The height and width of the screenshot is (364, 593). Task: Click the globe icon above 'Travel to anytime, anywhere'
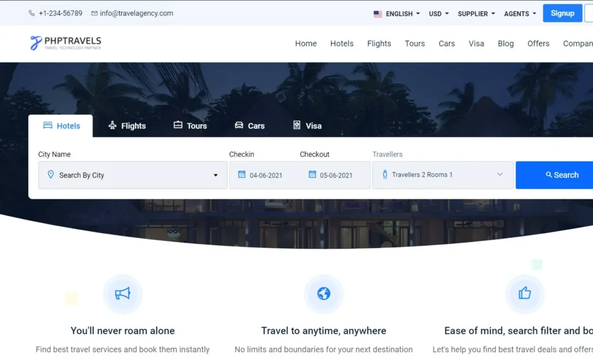point(324,294)
